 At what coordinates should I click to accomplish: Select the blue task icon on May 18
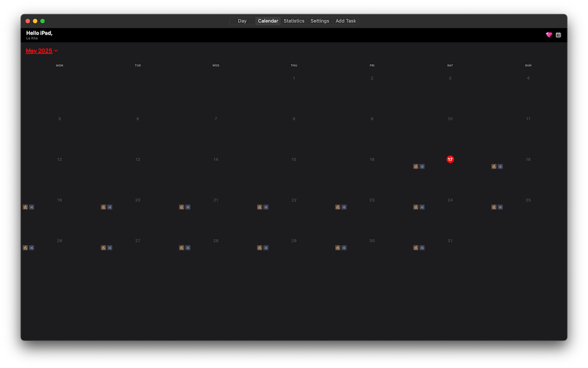pyautogui.click(x=500, y=167)
